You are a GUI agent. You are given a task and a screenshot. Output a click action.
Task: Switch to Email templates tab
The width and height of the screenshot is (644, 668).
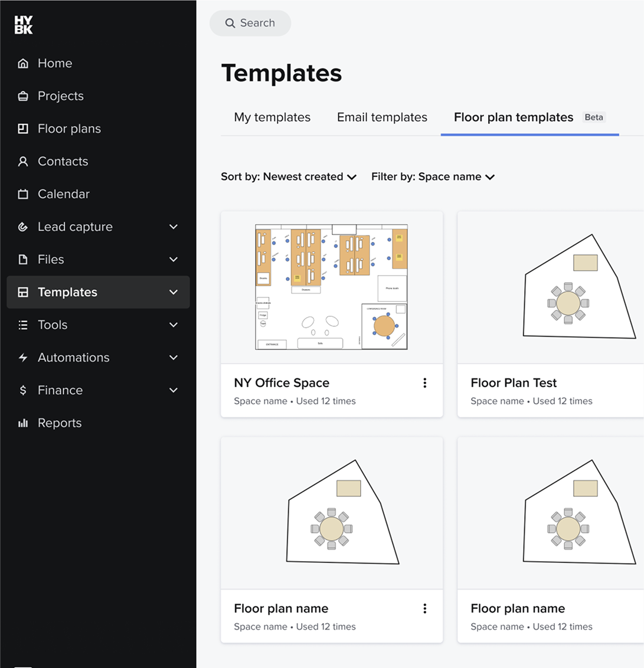pyautogui.click(x=383, y=117)
